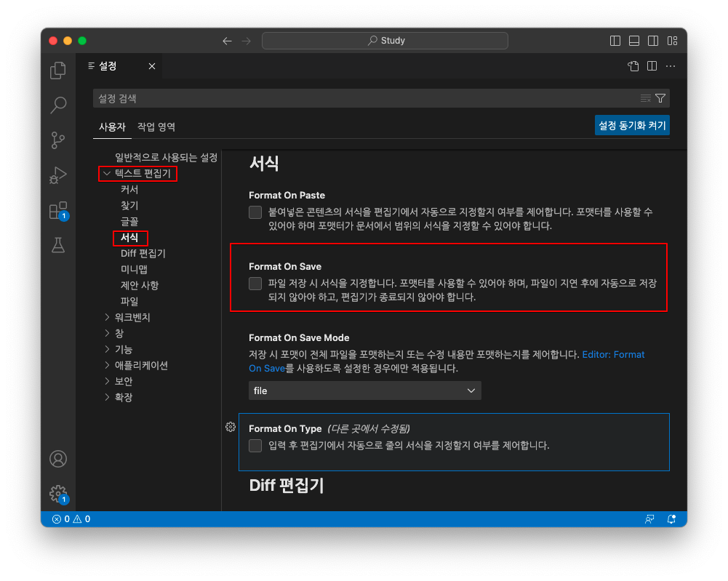Click the 설정 동기화 켜기 button
The height and width of the screenshot is (581, 728).
tap(632, 125)
